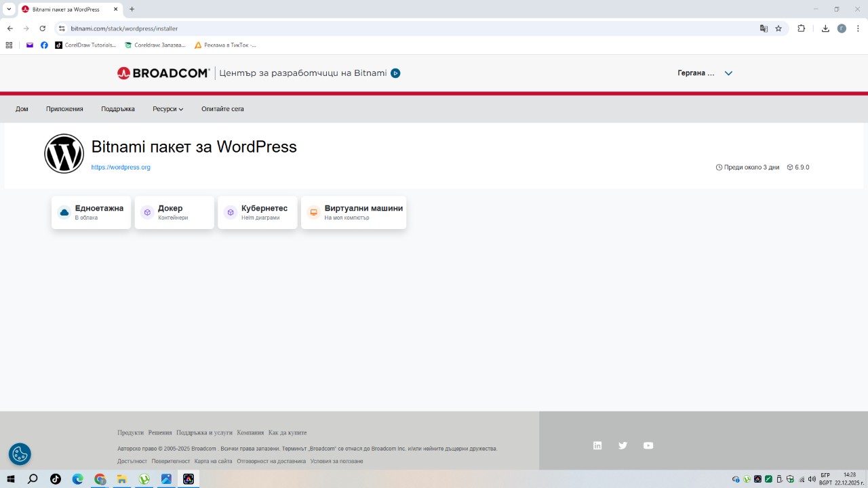Choose the Виртуални машини option
Image resolution: width=868 pixels, height=488 pixels.
point(353,213)
